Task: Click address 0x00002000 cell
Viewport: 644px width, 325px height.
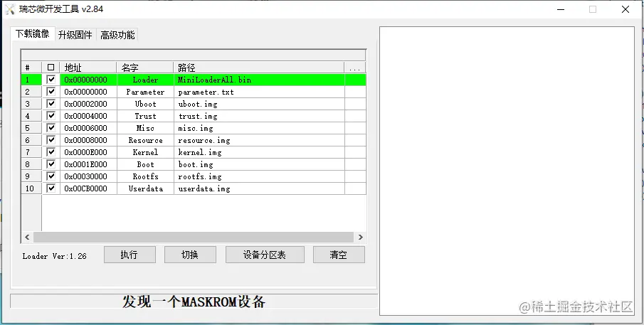Action: click(x=89, y=104)
